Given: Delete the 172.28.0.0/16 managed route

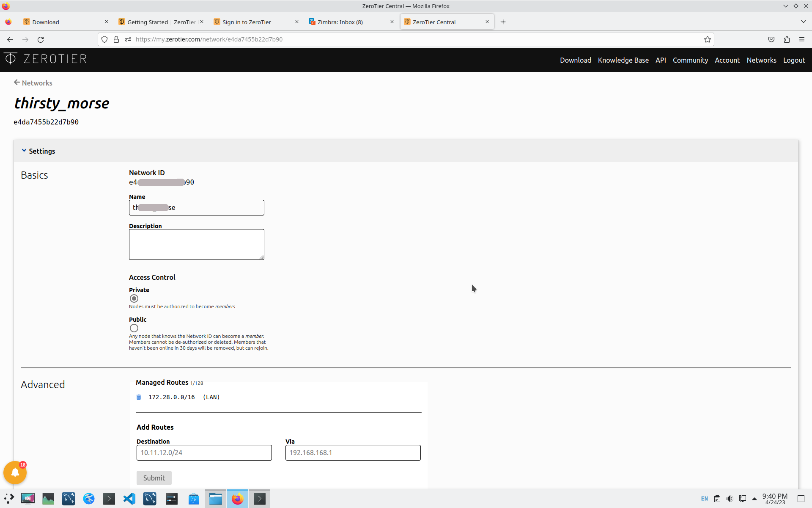Looking at the screenshot, I should 139,397.
